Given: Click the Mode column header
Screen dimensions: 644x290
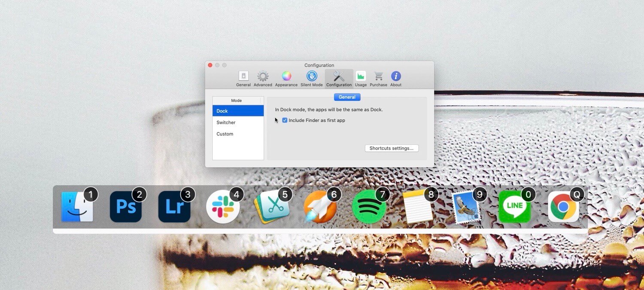Looking at the screenshot, I should pos(237,101).
